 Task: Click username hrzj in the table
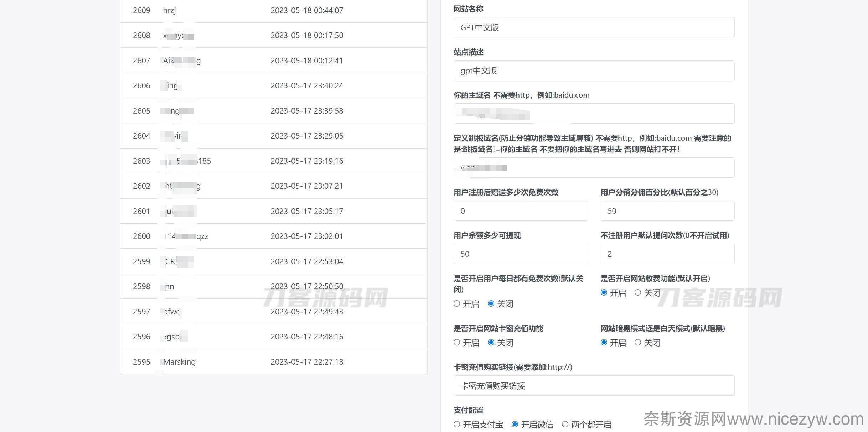pos(169,10)
